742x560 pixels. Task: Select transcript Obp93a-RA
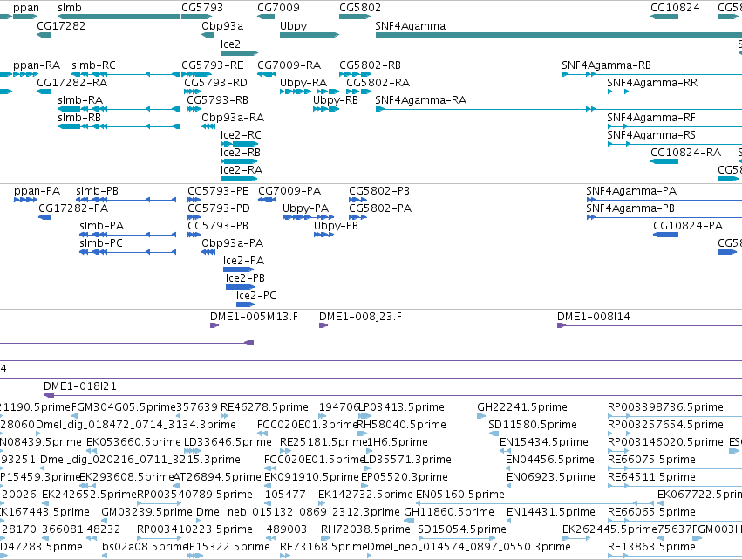[x=208, y=126]
